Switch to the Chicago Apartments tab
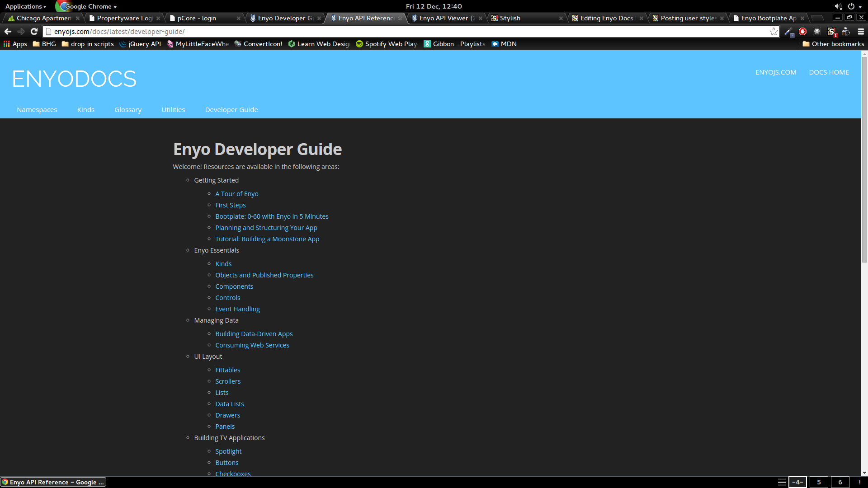Viewport: 868px width, 488px height. click(x=44, y=18)
